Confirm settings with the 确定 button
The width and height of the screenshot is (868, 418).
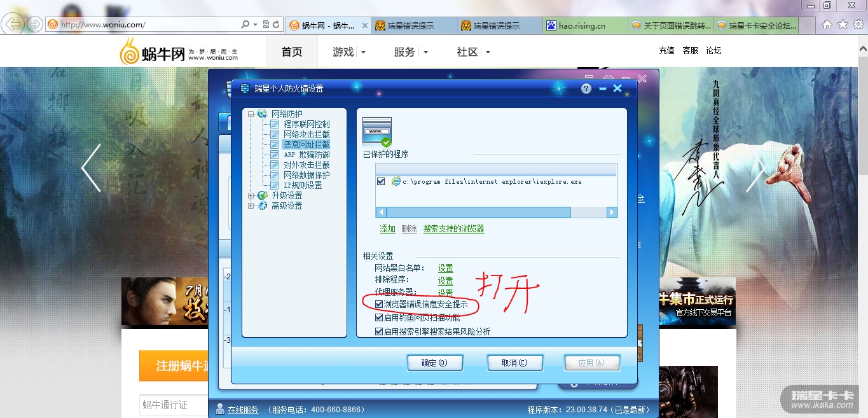point(435,363)
